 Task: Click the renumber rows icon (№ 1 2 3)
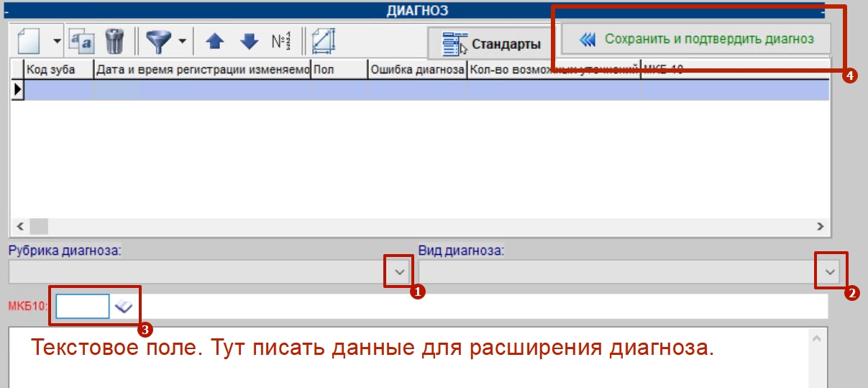tap(281, 41)
